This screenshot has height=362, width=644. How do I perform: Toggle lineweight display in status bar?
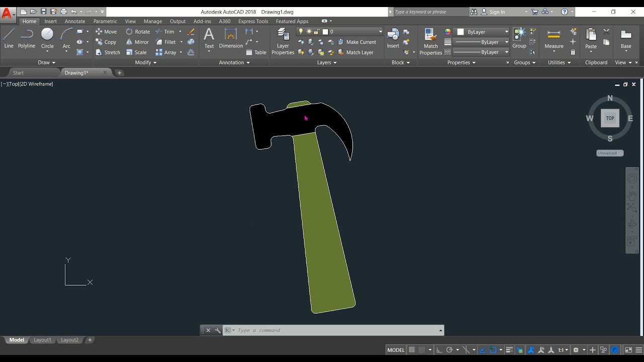click(x=509, y=350)
